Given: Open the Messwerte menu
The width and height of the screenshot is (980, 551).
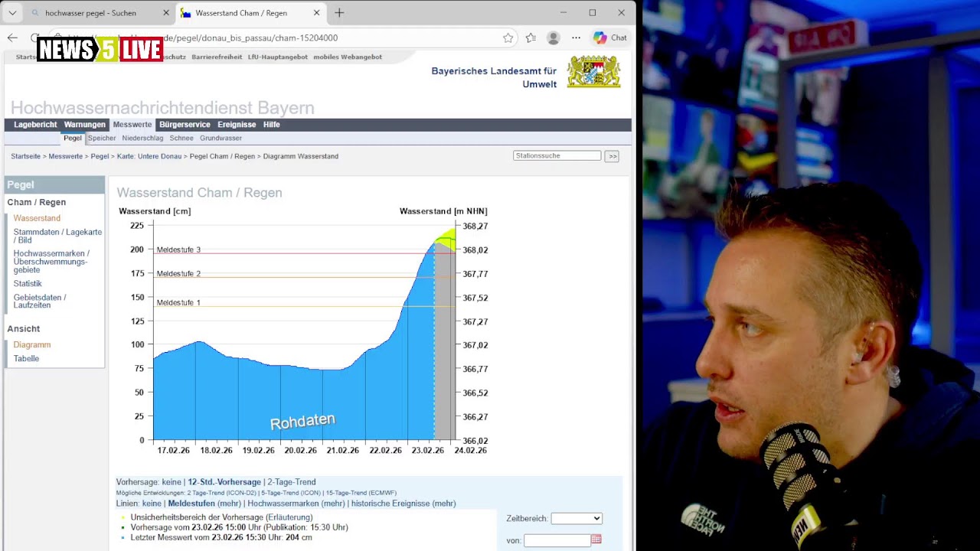Looking at the screenshot, I should point(132,125).
